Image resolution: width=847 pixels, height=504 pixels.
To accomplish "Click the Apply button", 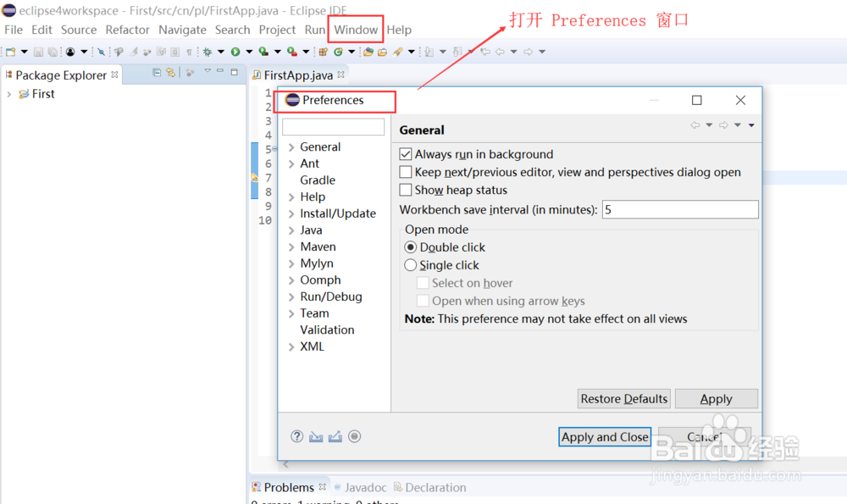I will 717,399.
